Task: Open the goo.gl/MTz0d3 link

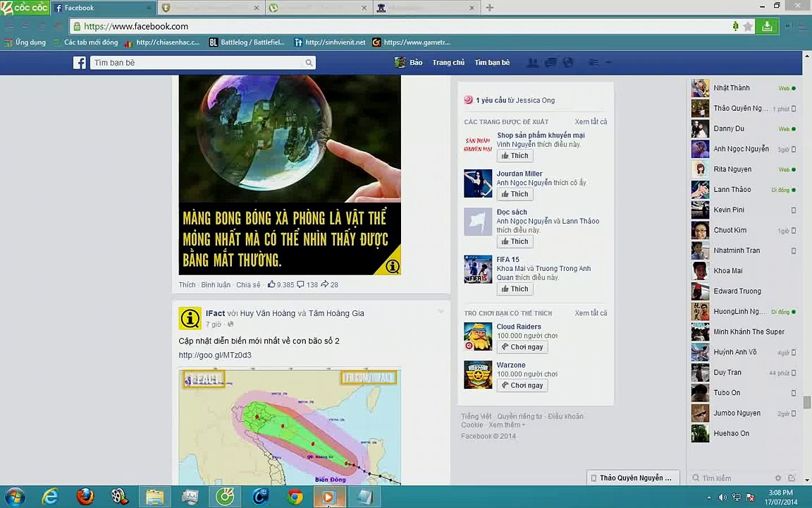Action: pos(215,355)
